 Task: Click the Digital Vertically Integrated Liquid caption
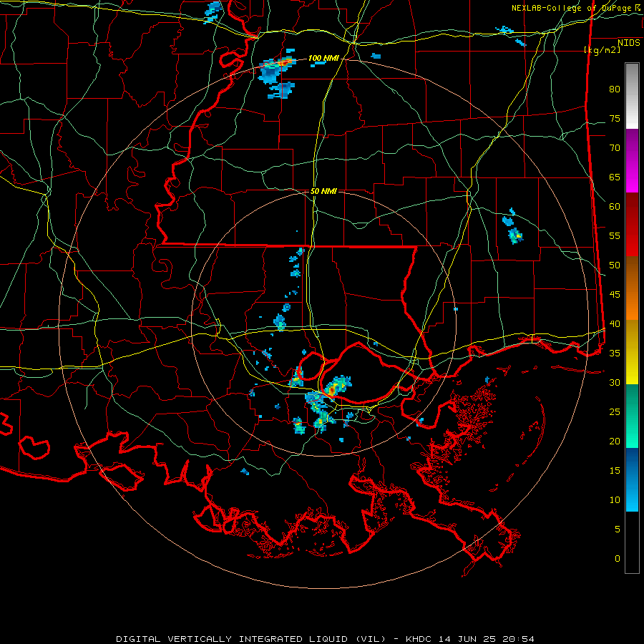325,639
